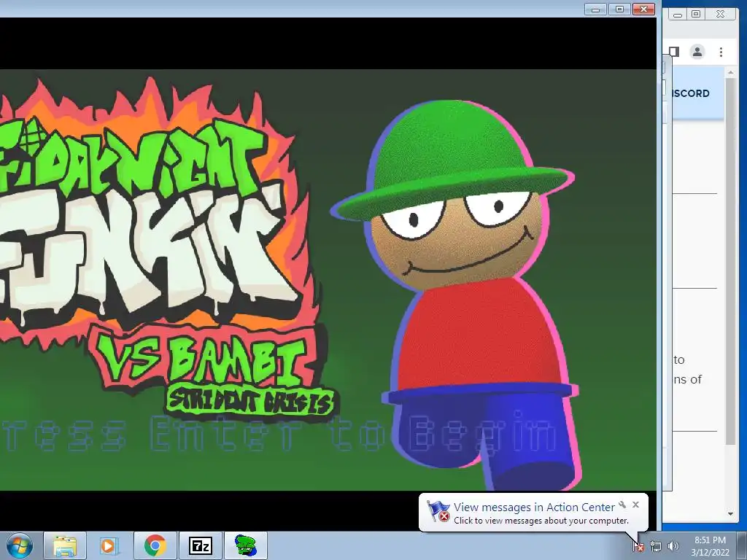The image size is (747, 560).
Task: Click the 'Strident Crisis' subtitle
Action: click(251, 401)
